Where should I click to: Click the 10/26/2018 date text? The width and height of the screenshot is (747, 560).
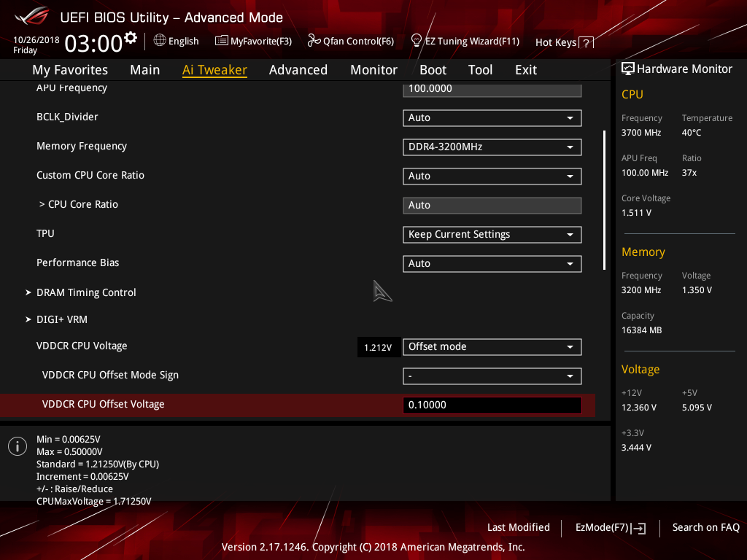click(36, 40)
